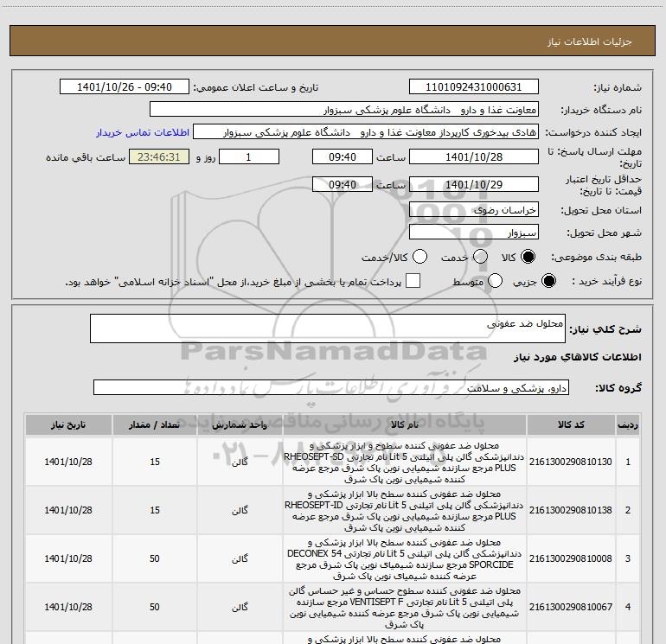Click the کد کالا column header

(x=571, y=424)
